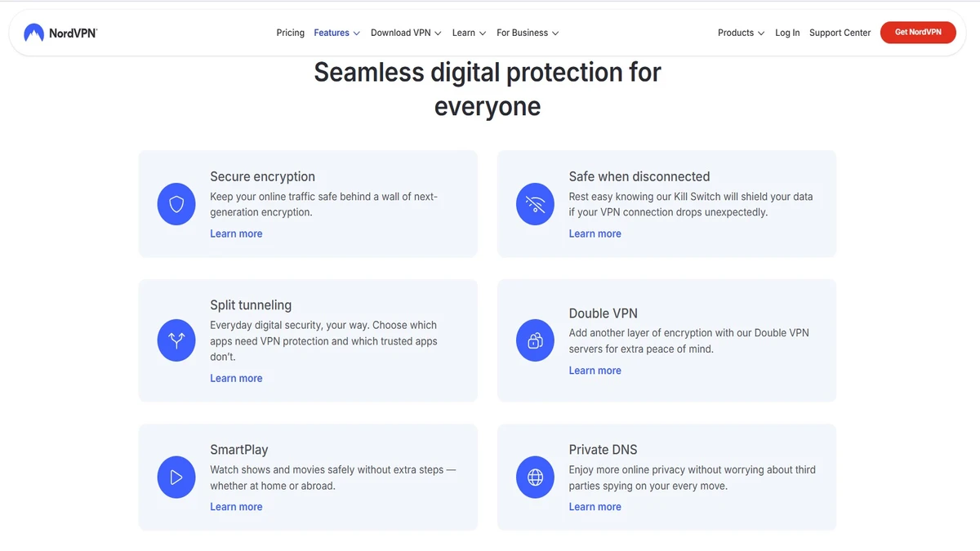980x551 pixels.
Task: Visit the Support Center
Action: [840, 33]
